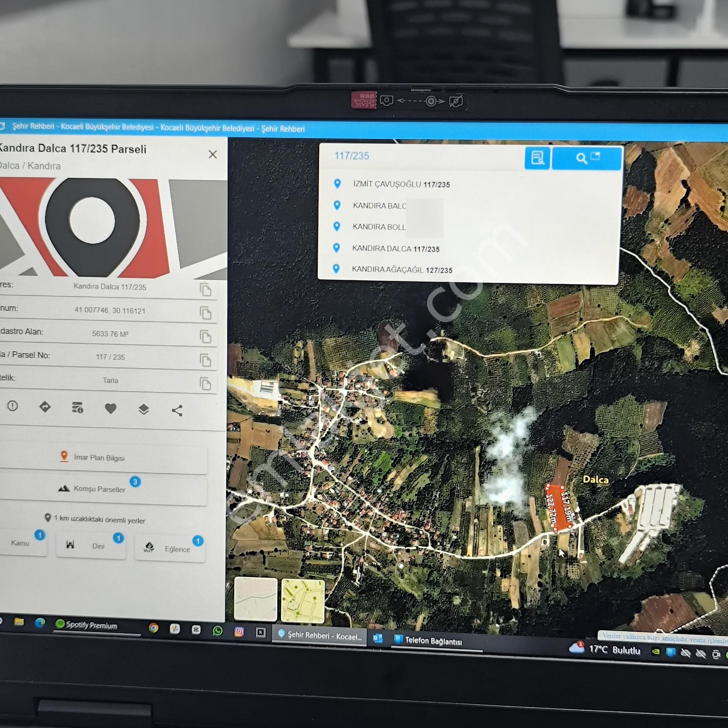Report an issue with the exclamation icon

[13, 406]
